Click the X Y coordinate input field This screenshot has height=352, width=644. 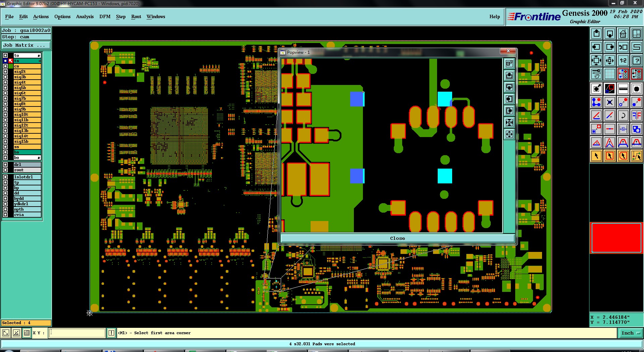pyautogui.click(x=77, y=333)
